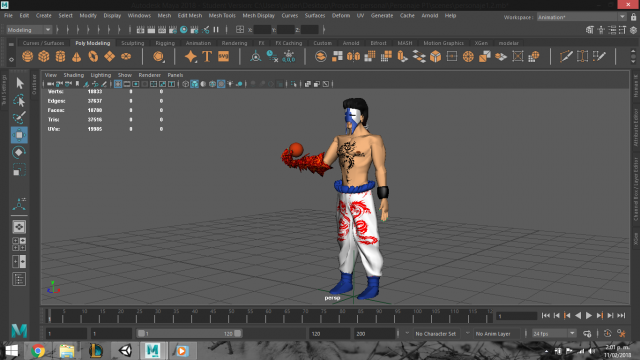This screenshot has width=640, height=360.
Task: Create a polygon torus from shelf
Action: coord(93,56)
